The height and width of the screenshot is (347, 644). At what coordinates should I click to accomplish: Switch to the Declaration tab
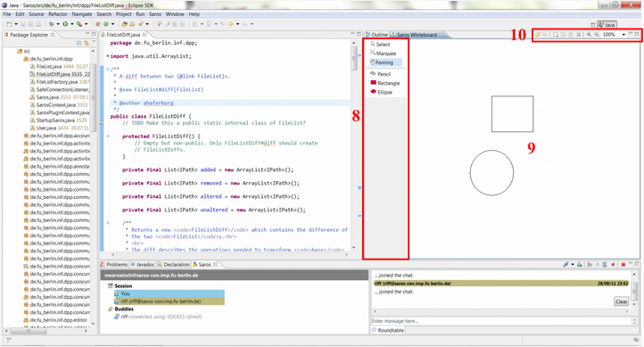click(174, 264)
